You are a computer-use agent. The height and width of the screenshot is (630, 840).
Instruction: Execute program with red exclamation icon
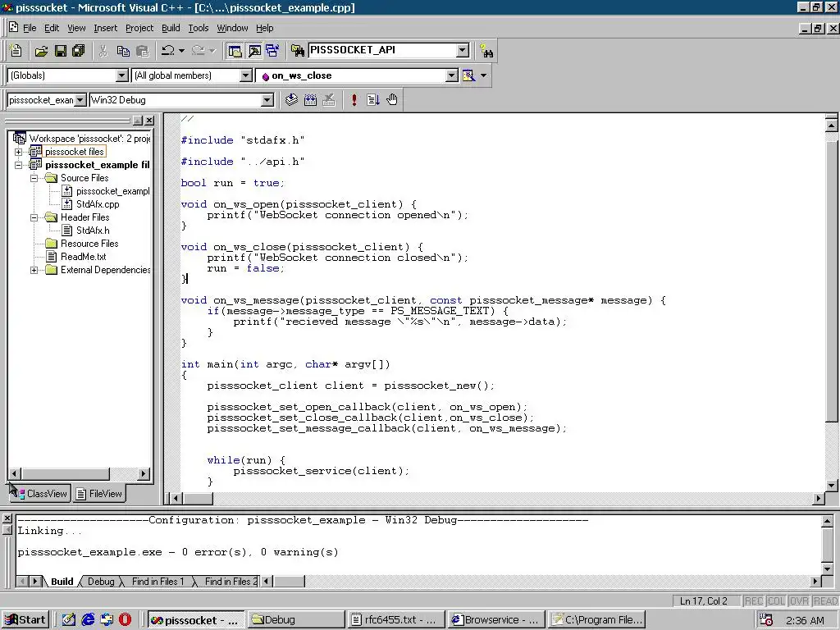click(x=354, y=99)
